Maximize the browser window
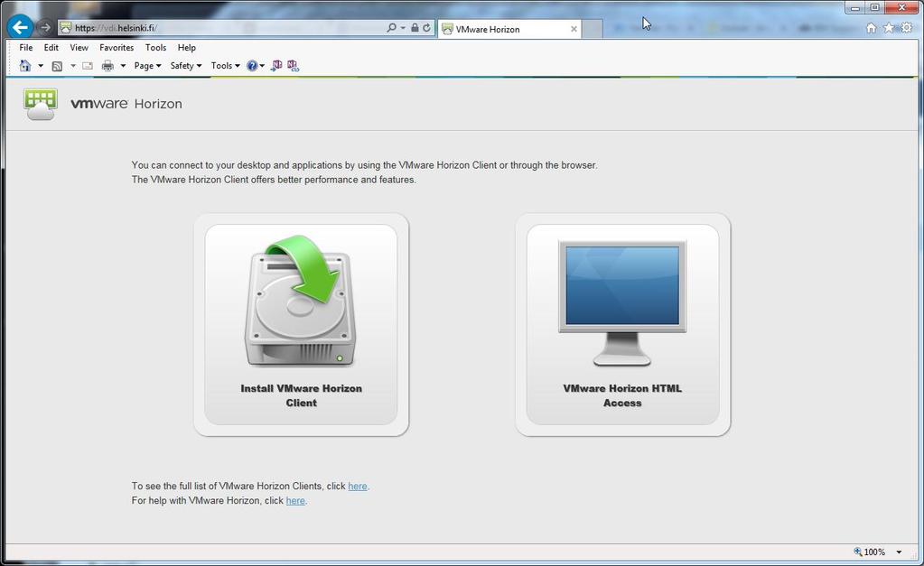Image resolution: width=924 pixels, height=566 pixels. (874, 7)
